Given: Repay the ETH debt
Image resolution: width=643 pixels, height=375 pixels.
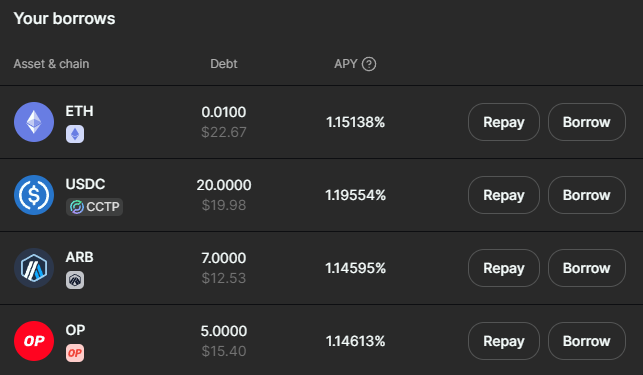Looking at the screenshot, I should pyautogui.click(x=504, y=122).
